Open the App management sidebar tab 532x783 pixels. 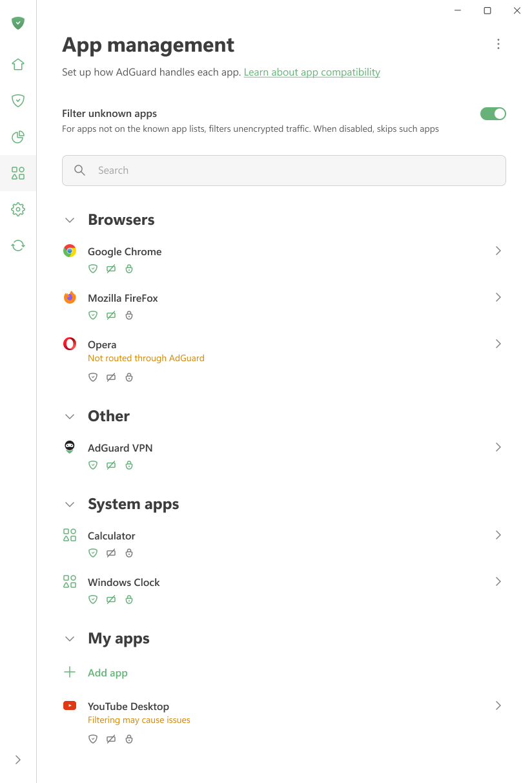click(18, 173)
